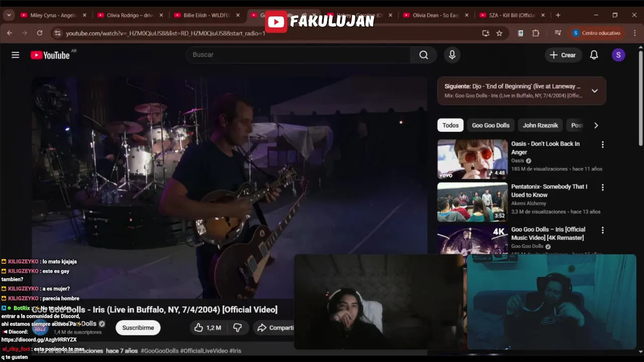Switch to the Miley Cyrus - Angels tab
This screenshot has height=362, width=644.
pyautogui.click(x=53, y=15)
